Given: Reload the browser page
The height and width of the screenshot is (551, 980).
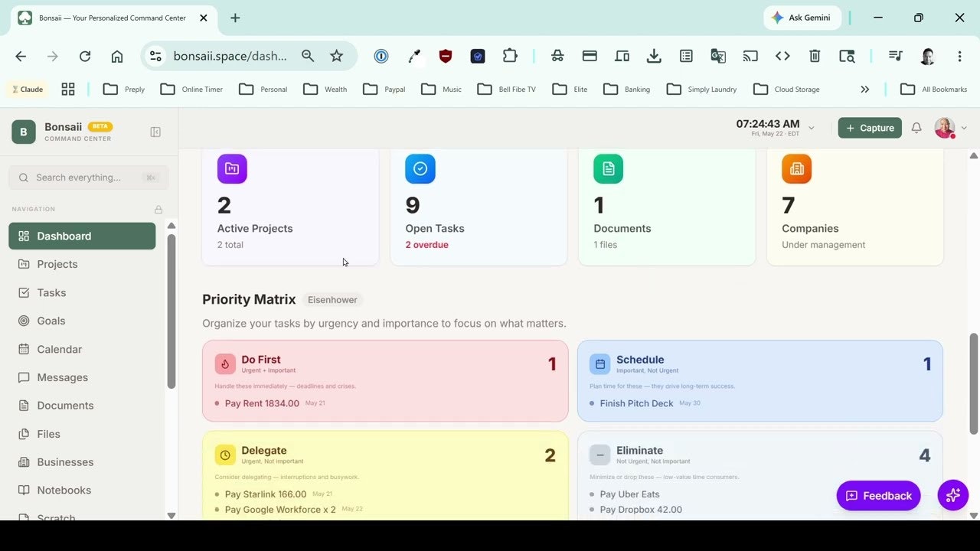Looking at the screenshot, I should (85, 56).
